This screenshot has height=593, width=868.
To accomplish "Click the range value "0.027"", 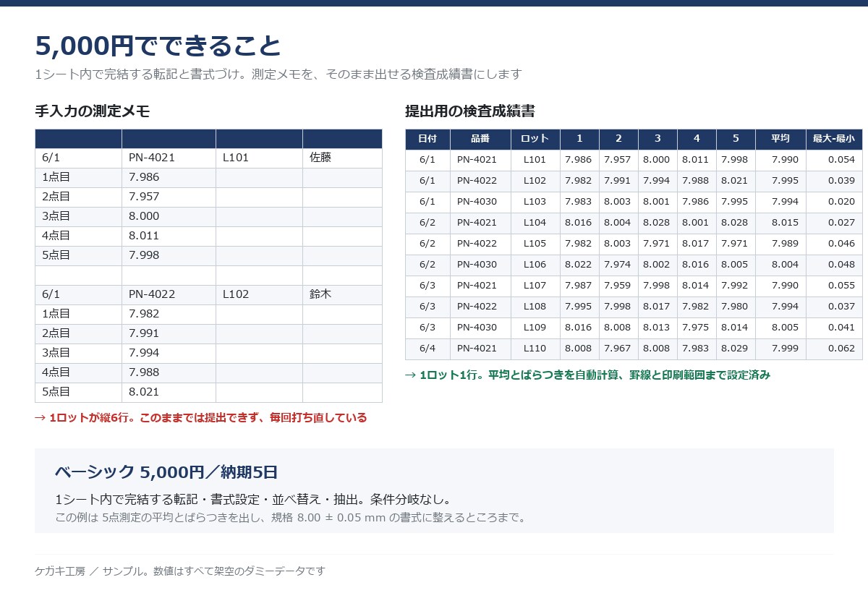I will [x=841, y=223].
